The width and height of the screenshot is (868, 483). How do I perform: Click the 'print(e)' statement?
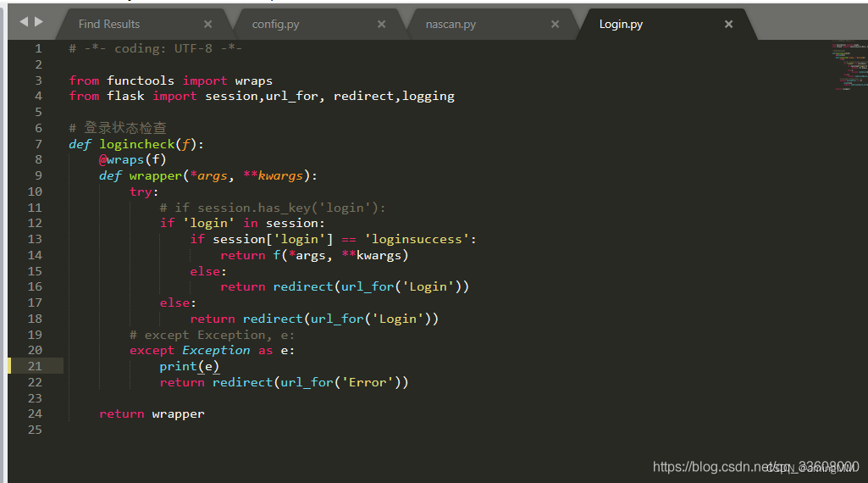coord(190,367)
